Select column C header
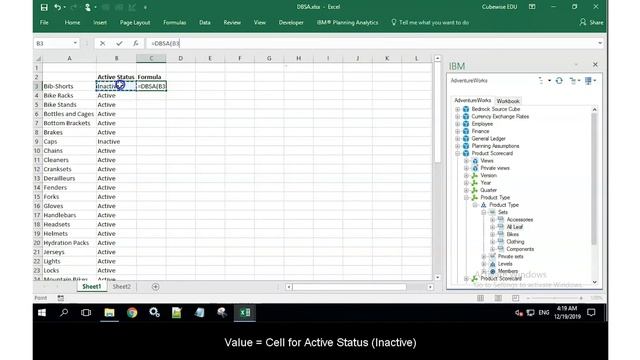 coord(151,58)
